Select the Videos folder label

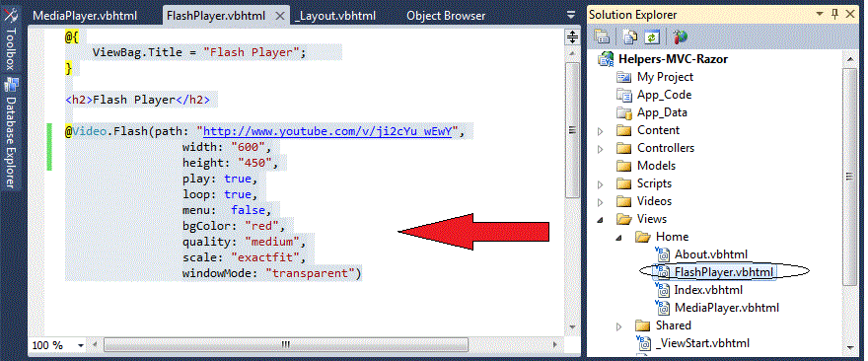654,201
